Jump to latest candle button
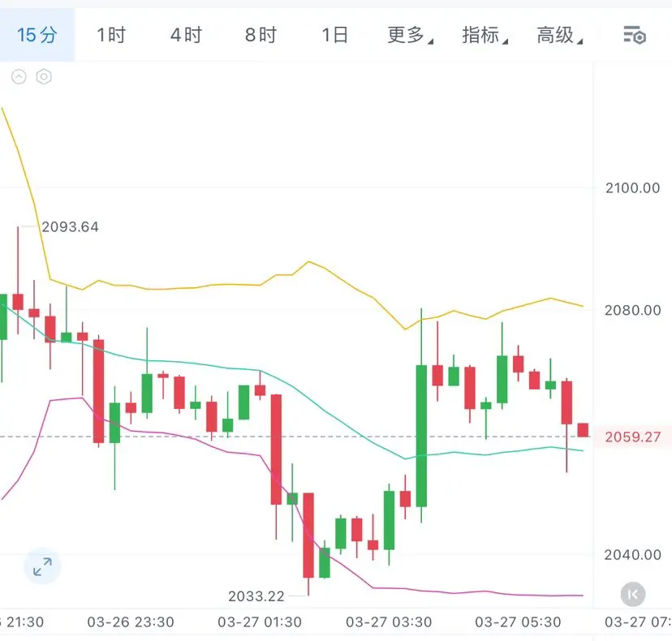This screenshot has width=672, height=641. point(633,595)
